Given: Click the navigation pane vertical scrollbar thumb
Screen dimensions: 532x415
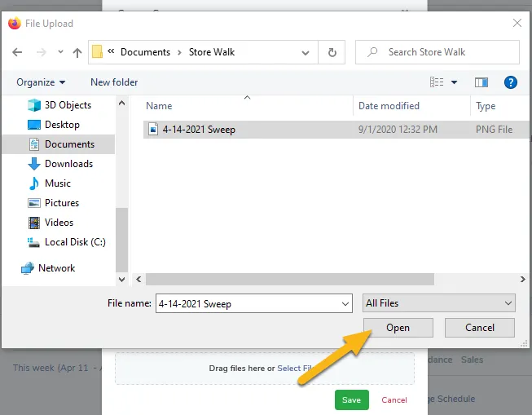Looking at the screenshot, I should pyautogui.click(x=122, y=240).
